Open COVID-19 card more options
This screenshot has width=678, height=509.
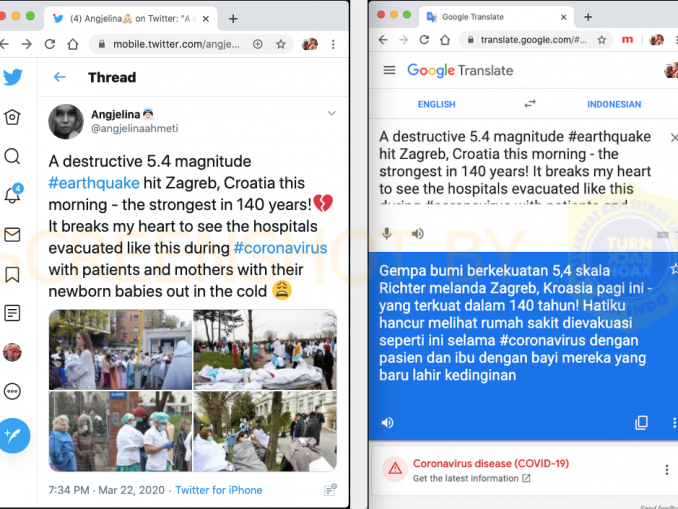point(666,470)
